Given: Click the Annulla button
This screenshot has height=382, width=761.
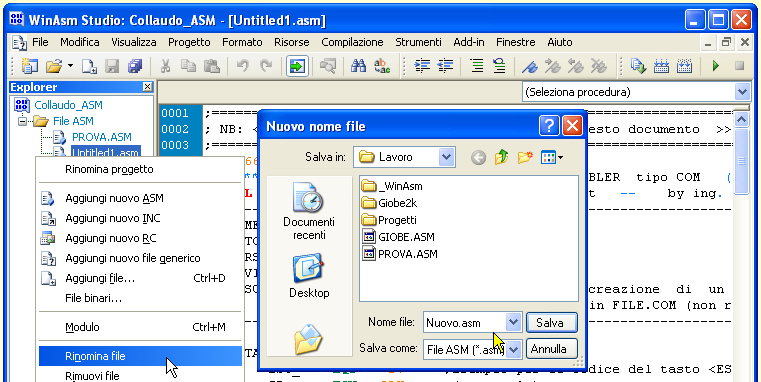Looking at the screenshot, I should click(x=551, y=349).
